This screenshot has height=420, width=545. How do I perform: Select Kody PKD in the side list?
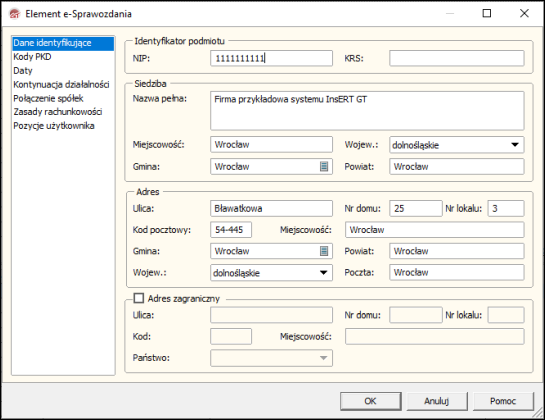[x=32, y=57]
